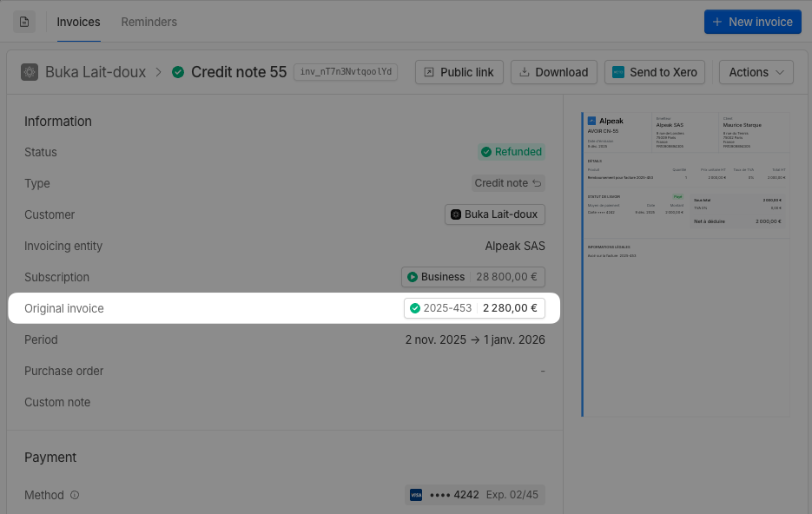
Task: Click the Visa card icon in Payment method
Action: [415, 494]
